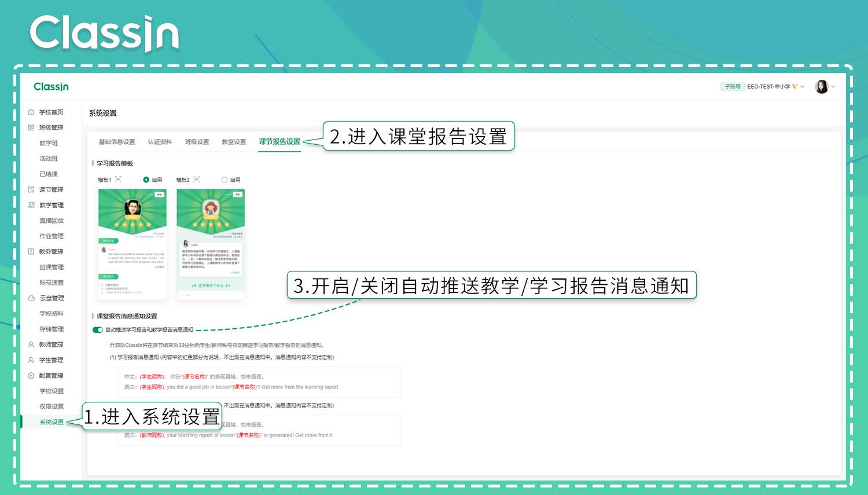Viewport: 868px width, 495px height.
Task: Open 存储管理 in the sidebar
Action: 52,329
